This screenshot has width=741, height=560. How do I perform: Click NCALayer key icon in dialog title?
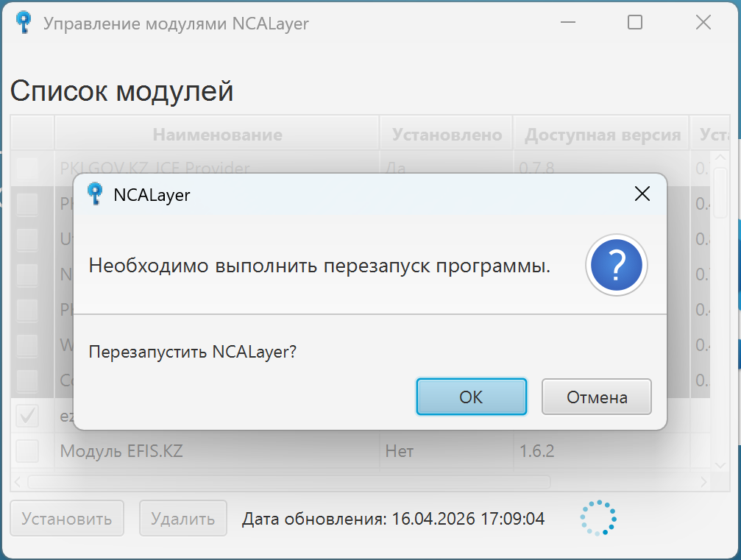(95, 194)
